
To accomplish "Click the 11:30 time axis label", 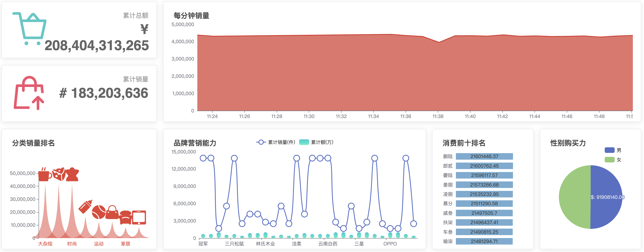I will (x=309, y=116).
